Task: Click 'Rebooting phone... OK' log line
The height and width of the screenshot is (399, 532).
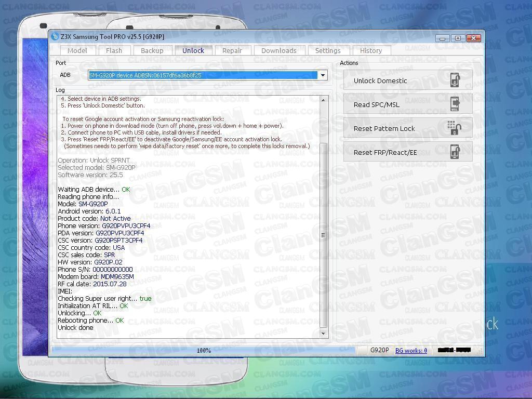Action: tap(90, 320)
